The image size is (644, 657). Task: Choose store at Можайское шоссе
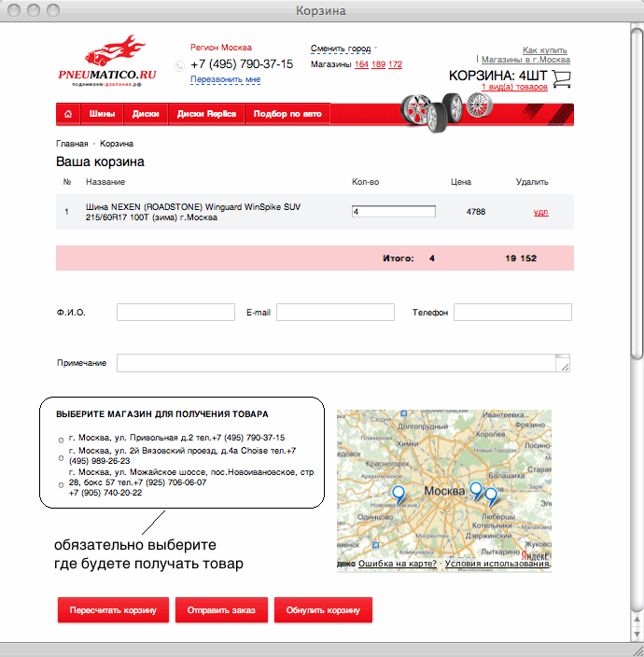[x=61, y=484]
